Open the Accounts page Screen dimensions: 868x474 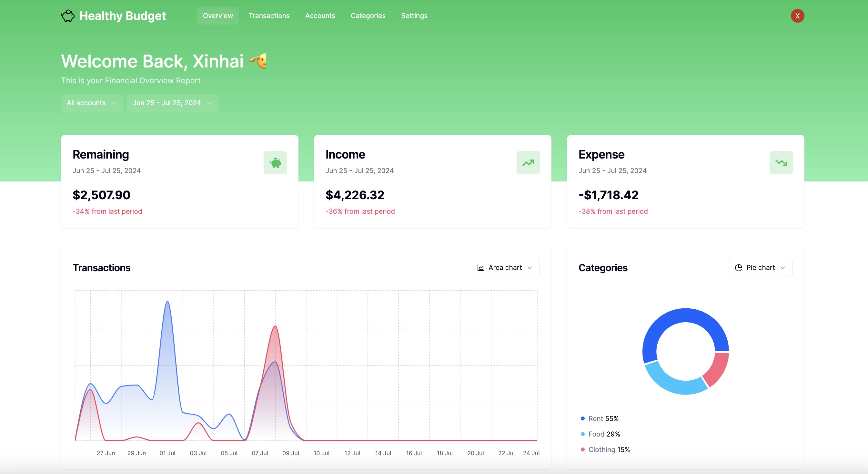click(x=320, y=15)
